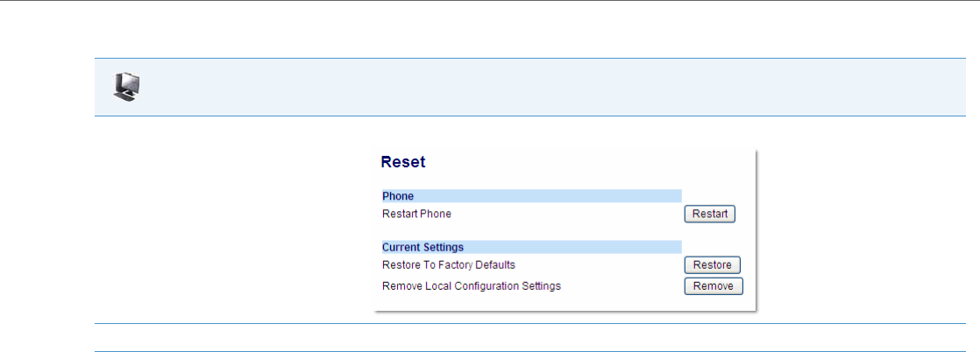Click the Reset page heading
The height and width of the screenshot is (352, 980).
click(x=403, y=162)
